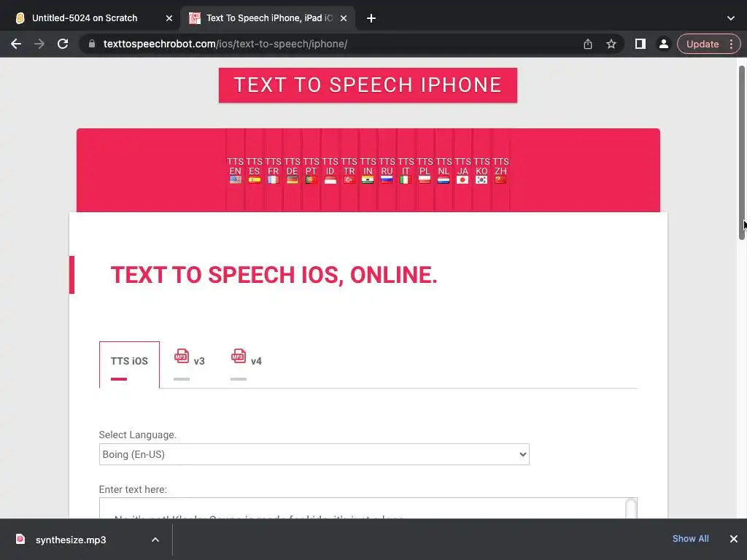Open a new browser tab
This screenshot has height=560, width=747.
point(371,18)
